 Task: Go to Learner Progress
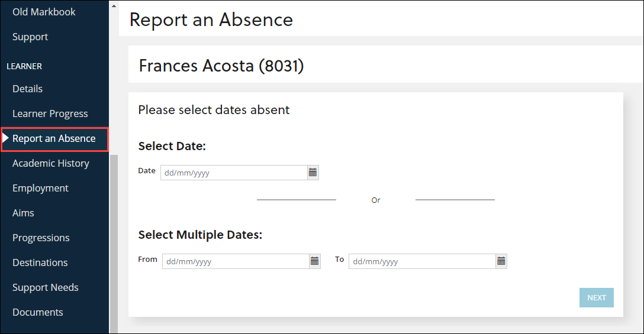pyautogui.click(x=50, y=114)
